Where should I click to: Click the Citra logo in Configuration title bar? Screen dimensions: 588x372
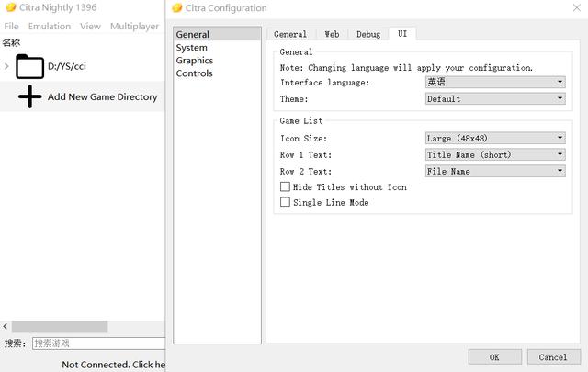pyautogui.click(x=177, y=8)
